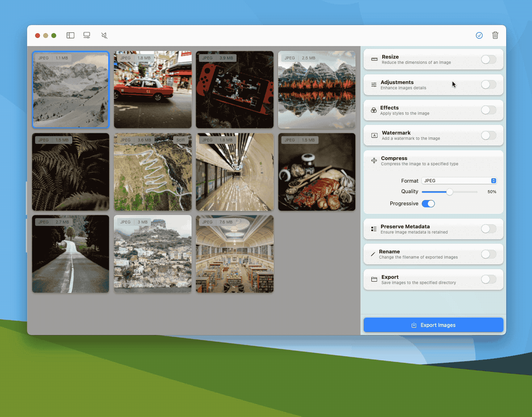532x417 pixels.
Task: Enable the Export directory switch
Action: [488, 279]
